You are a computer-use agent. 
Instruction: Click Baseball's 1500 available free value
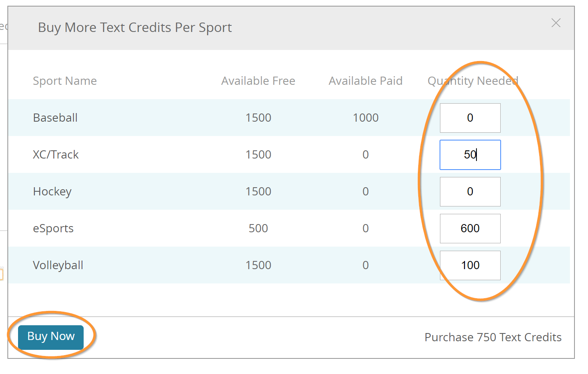[x=258, y=118]
